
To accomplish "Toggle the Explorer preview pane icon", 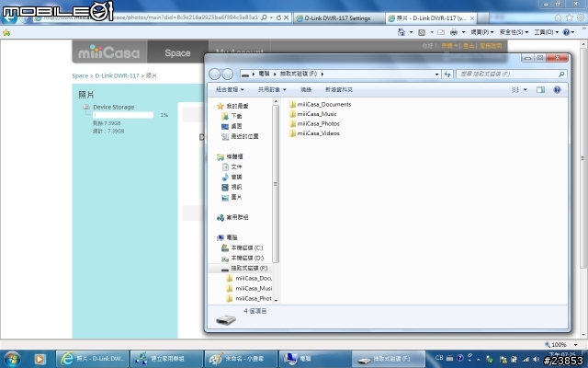I will pos(540,90).
